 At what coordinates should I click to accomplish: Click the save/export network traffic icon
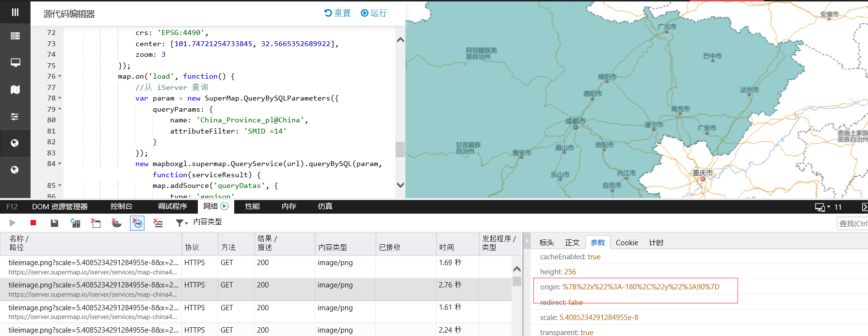coord(54,223)
